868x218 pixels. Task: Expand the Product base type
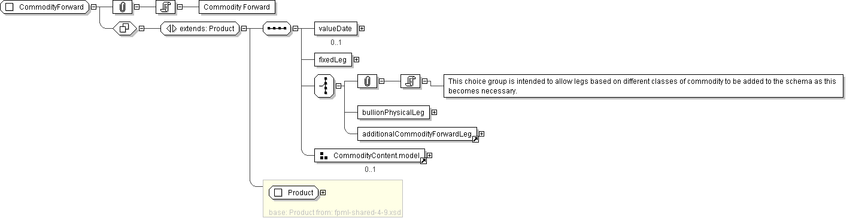pyautogui.click(x=323, y=192)
